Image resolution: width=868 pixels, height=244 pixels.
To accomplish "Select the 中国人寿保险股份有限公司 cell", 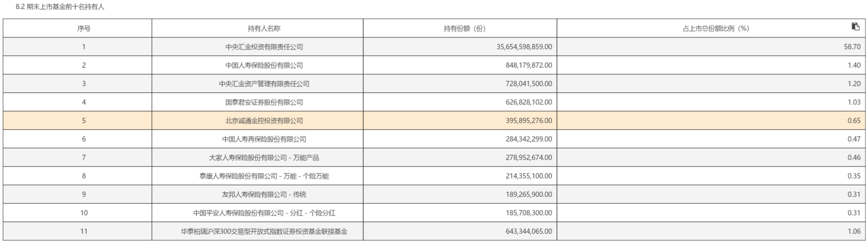I will tap(264, 65).
